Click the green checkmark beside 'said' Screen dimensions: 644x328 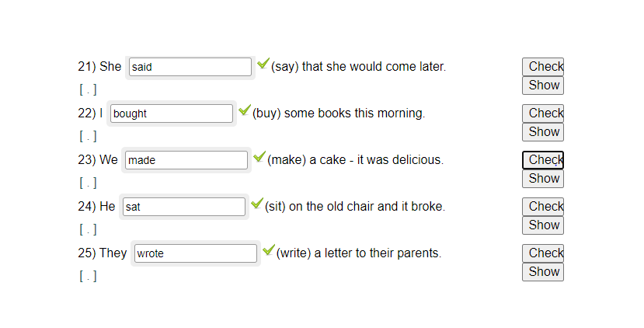pos(263,64)
